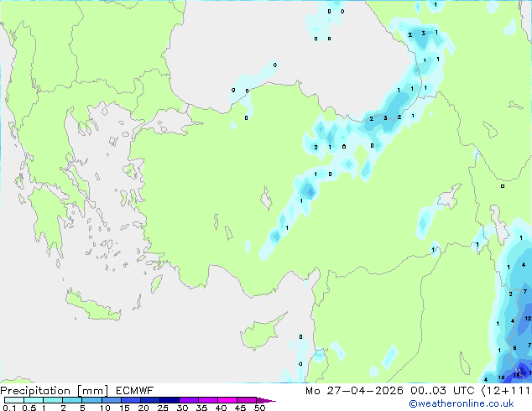Click the legend label '0.5'
This screenshot has height=411, width=532.
tap(29, 408)
